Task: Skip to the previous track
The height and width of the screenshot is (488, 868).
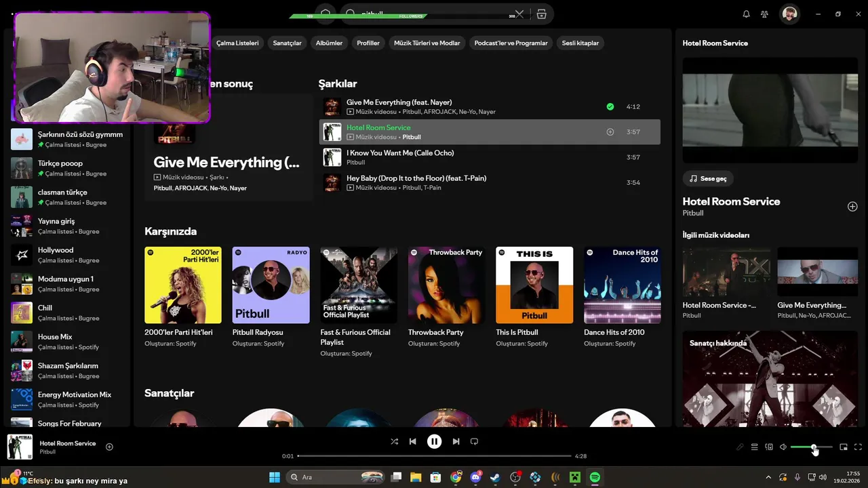Action: 412,441
